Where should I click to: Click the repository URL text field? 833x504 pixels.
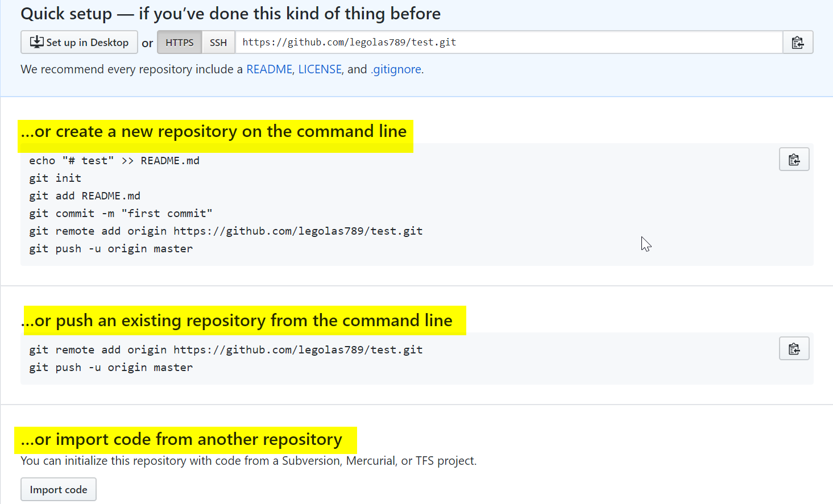pos(509,43)
